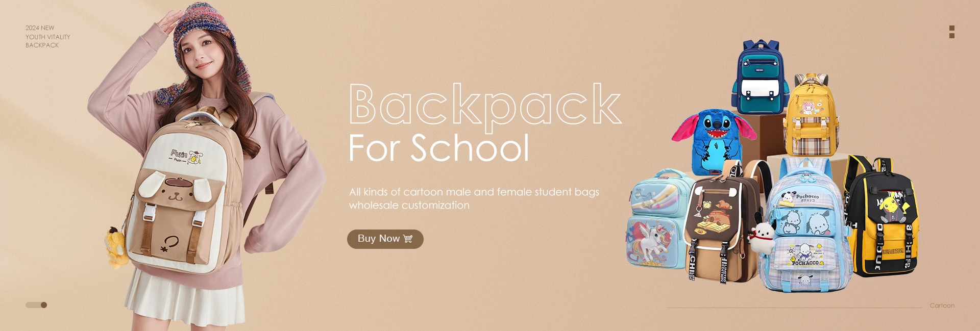Click the yellow plush keychain on Purin bag
Screen dimensions: 980x331
[x=117, y=247]
